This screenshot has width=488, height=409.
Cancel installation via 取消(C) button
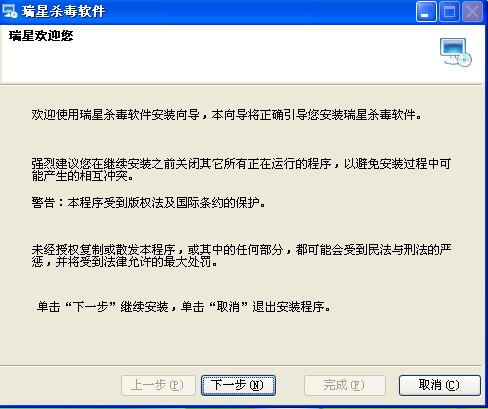(440, 385)
